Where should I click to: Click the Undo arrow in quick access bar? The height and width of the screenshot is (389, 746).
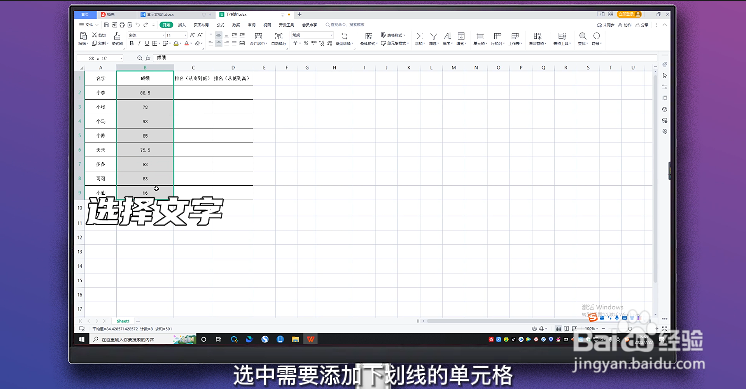click(138, 25)
